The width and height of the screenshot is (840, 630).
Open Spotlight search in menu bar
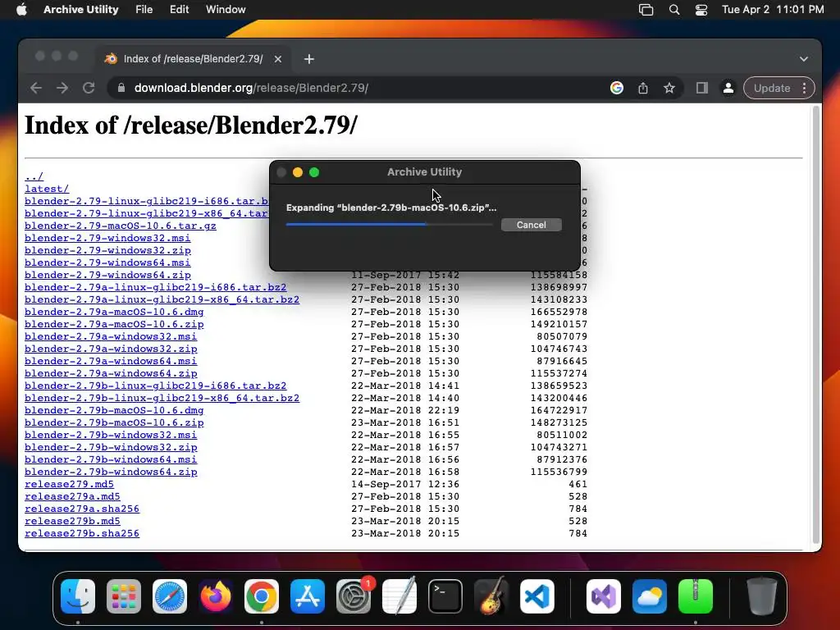[674, 10]
